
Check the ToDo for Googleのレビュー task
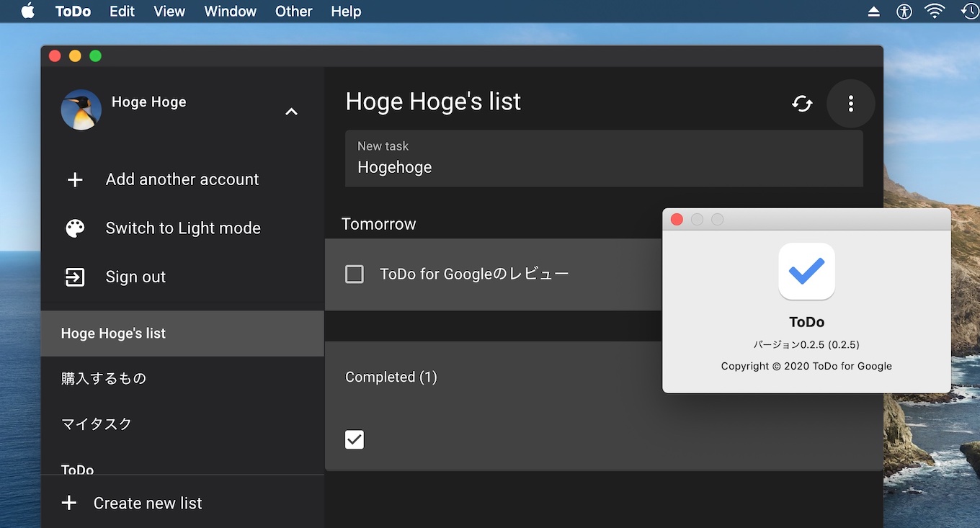click(x=355, y=274)
